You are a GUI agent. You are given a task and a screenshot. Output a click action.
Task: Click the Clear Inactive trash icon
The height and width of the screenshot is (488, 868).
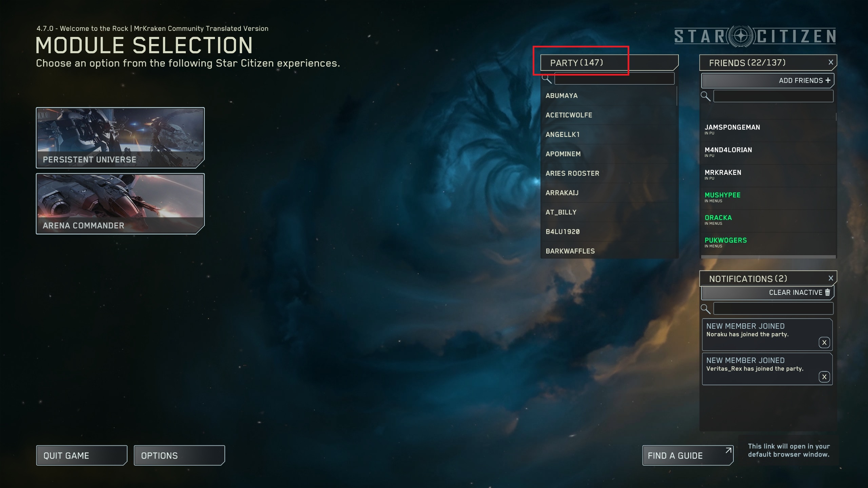(827, 292)
